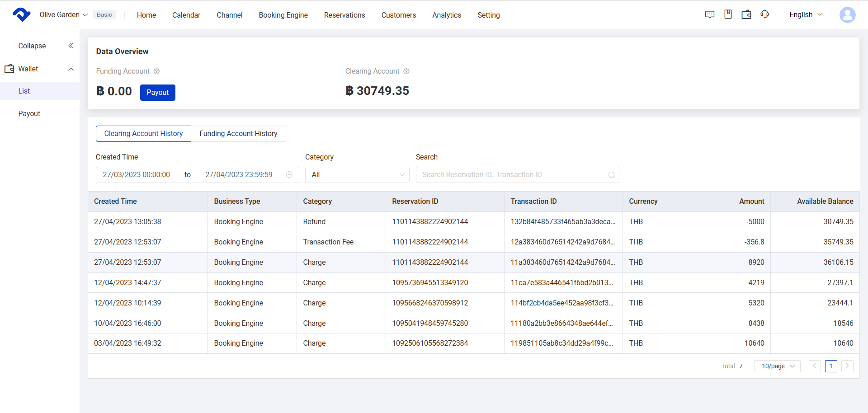Image resolution: width=868 pixels, height=413 pixels.
Task: Open the Customers menu
Action: coord(399,15)
